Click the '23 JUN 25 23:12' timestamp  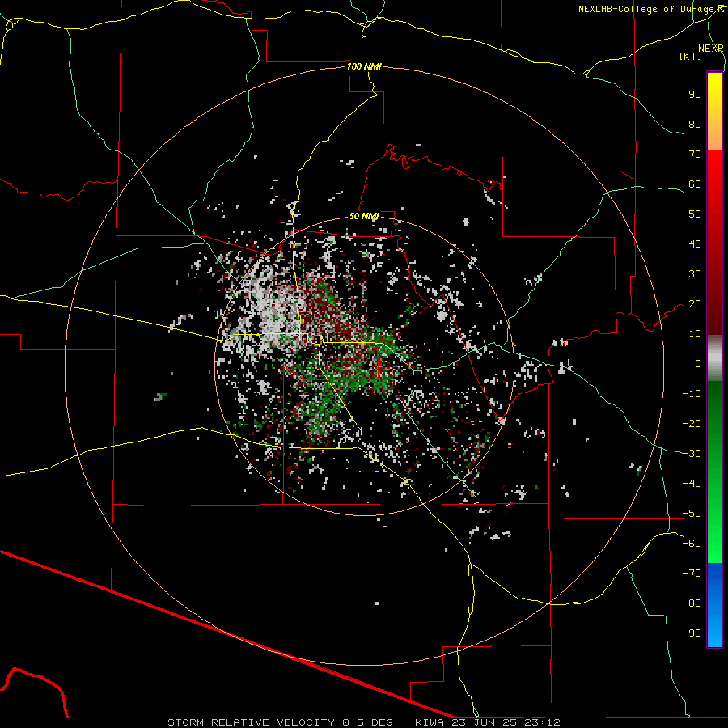(x=506, y=722)
